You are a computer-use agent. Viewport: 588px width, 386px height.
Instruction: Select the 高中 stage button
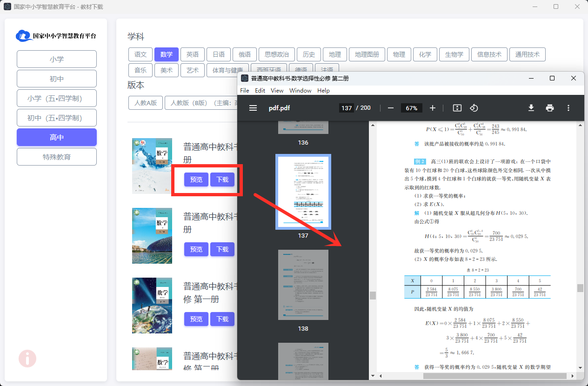pos(57,137)
